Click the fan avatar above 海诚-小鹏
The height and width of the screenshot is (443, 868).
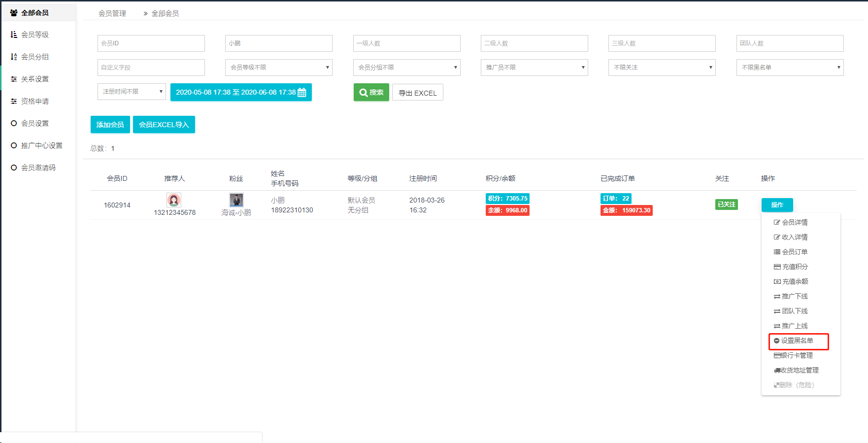click(x=236, y=200)
